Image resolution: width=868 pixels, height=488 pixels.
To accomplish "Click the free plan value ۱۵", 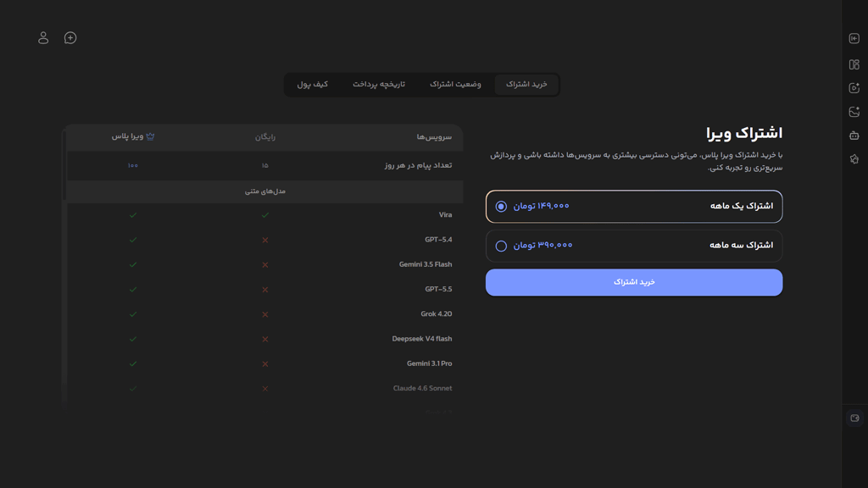I will point(265,165).
